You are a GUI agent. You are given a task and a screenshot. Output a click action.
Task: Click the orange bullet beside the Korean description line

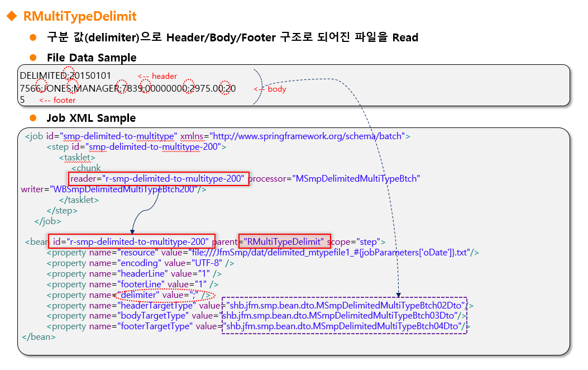[x=33, y=37]
